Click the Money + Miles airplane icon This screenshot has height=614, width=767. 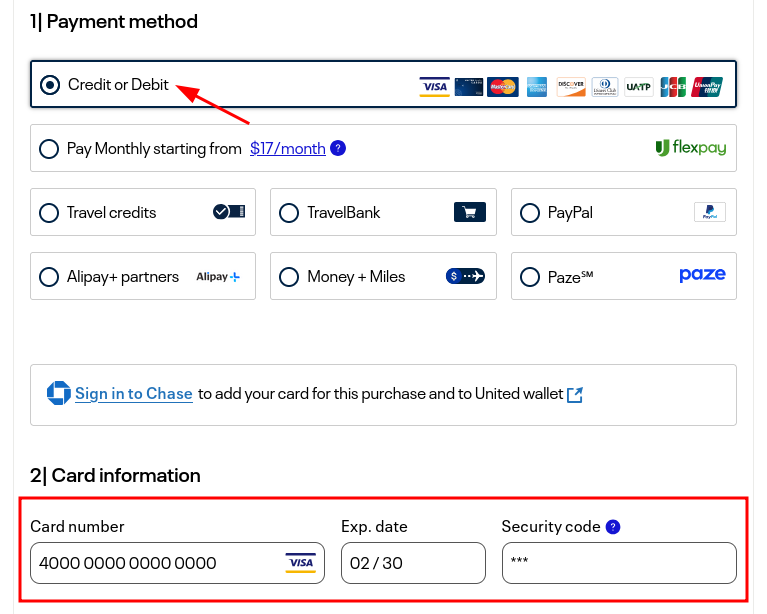[x=465, y=276]
